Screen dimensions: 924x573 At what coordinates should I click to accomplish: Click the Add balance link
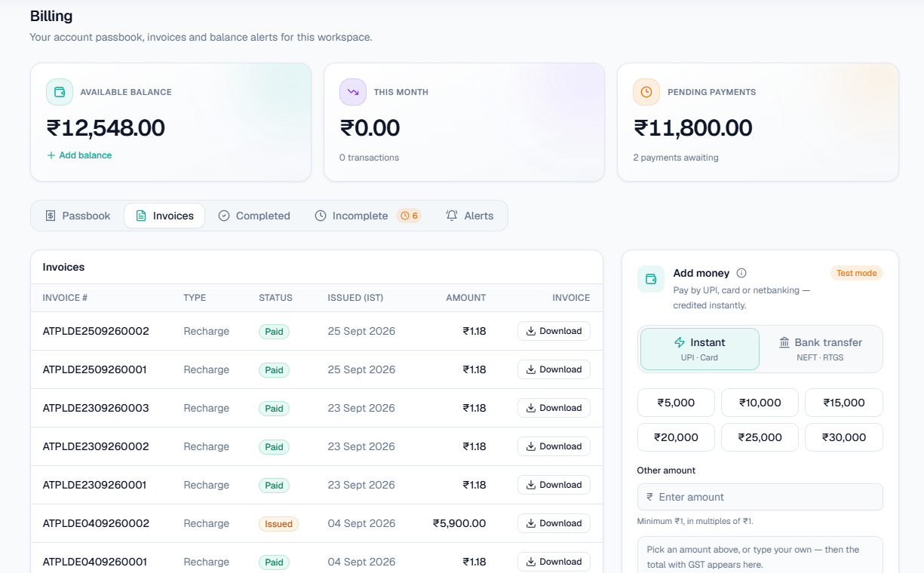coord(79,155)
